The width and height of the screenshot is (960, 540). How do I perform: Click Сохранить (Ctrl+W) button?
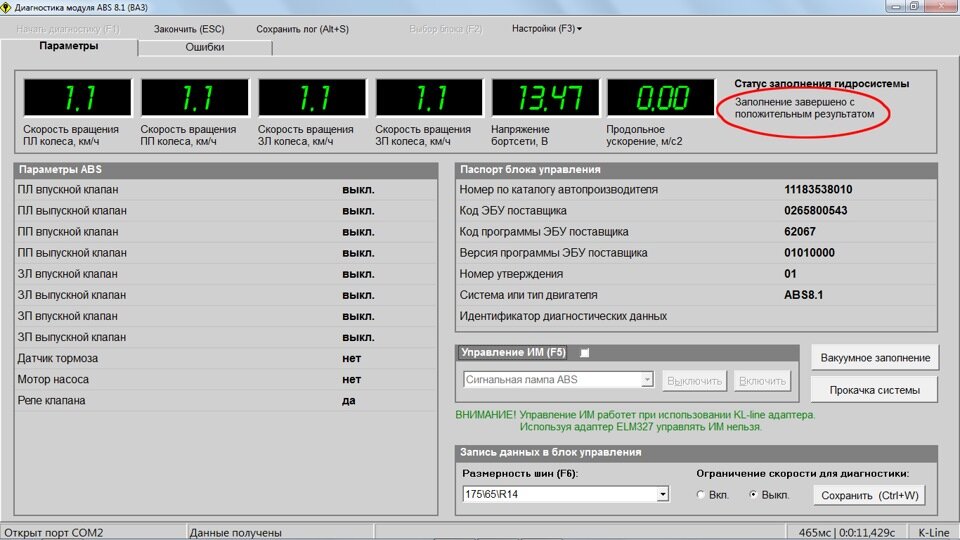[869, 495]
